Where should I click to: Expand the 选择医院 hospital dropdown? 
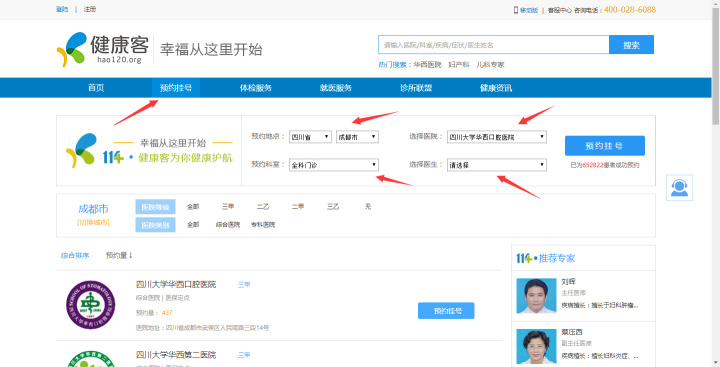(497, 137)
